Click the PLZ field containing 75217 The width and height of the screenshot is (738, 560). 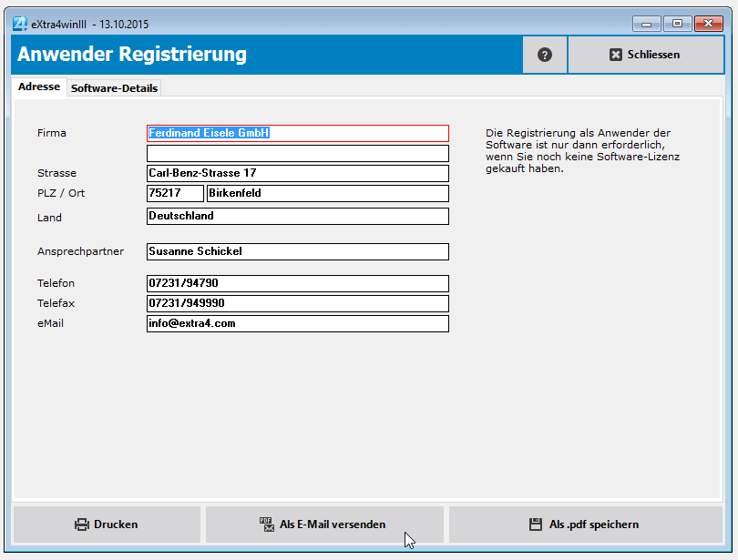pyautogui.click(x=175, y=193)
